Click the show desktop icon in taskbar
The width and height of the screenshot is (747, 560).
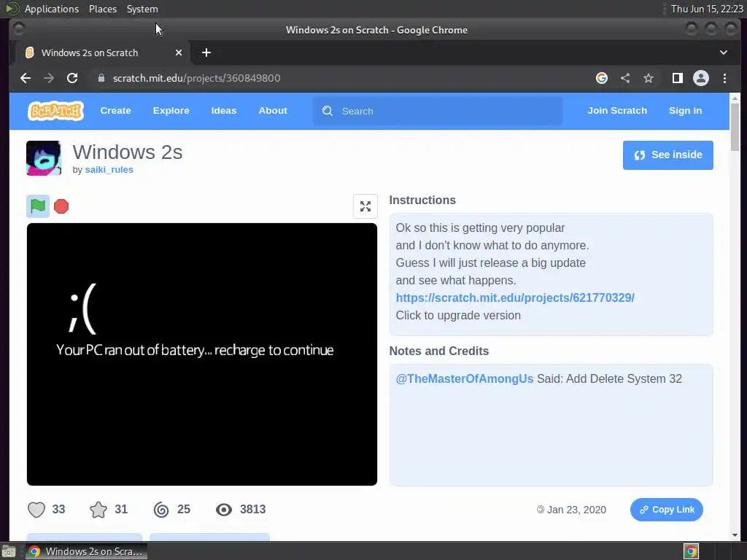9,551
